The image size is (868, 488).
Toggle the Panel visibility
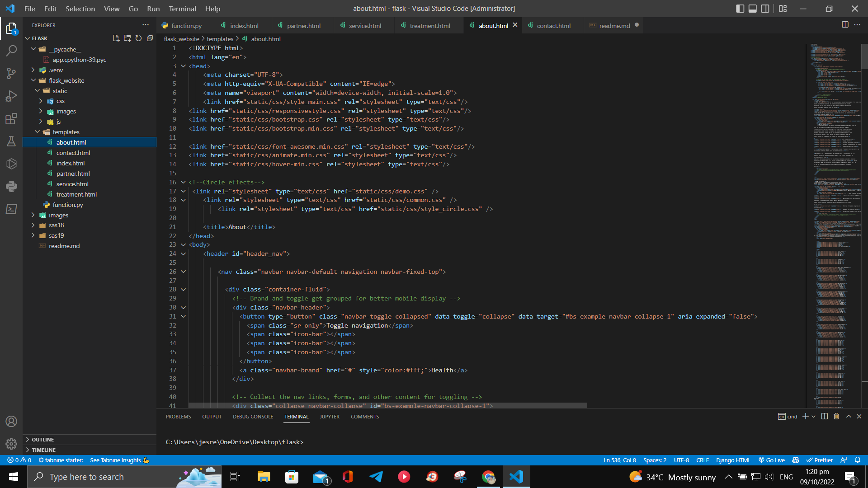(x=752, y=8)
